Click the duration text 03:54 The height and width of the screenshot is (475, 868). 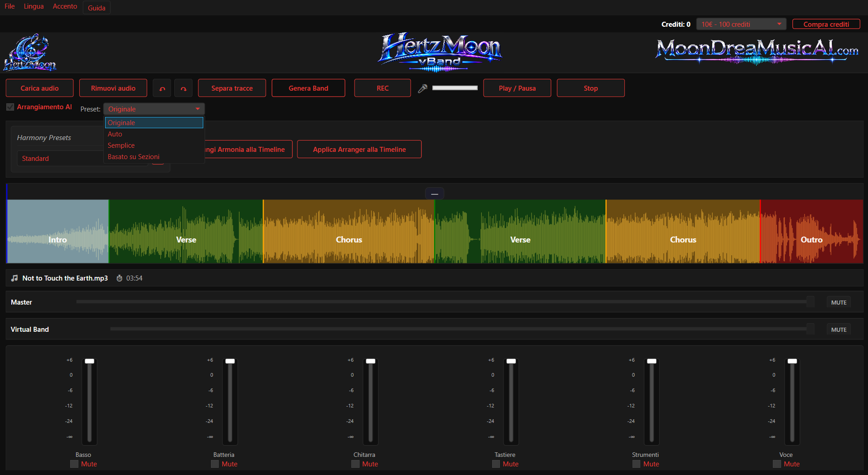(134, 278)
